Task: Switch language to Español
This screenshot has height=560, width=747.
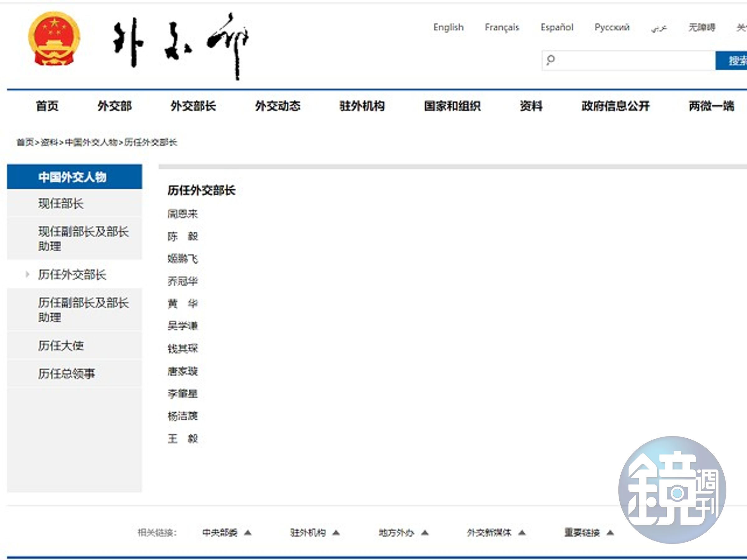Action: click(557, 27)
